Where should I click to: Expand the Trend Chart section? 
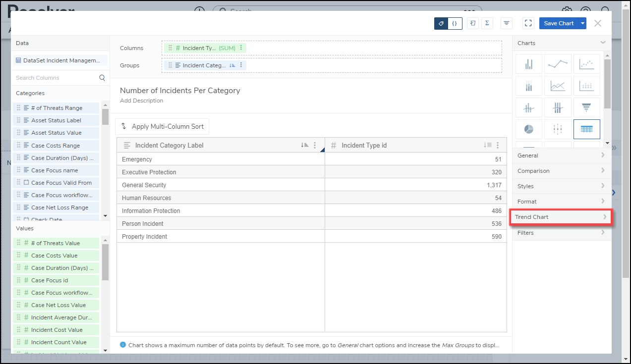[x=561, y=217]
